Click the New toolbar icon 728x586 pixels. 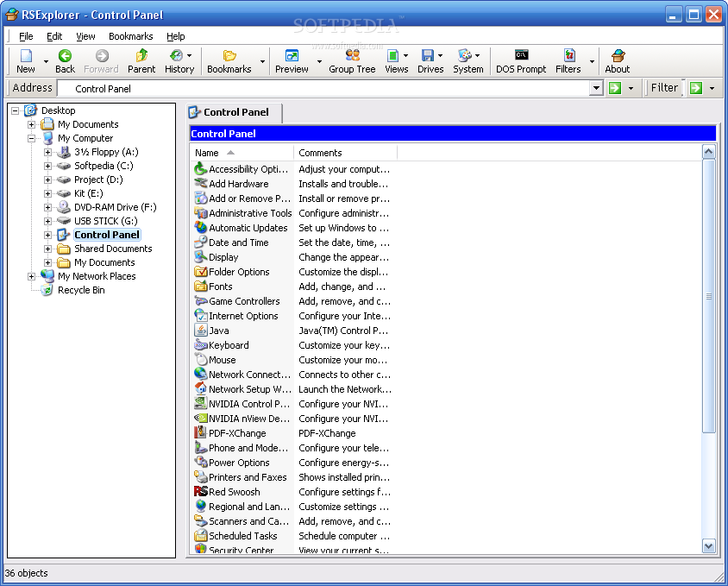pos(26,56)
